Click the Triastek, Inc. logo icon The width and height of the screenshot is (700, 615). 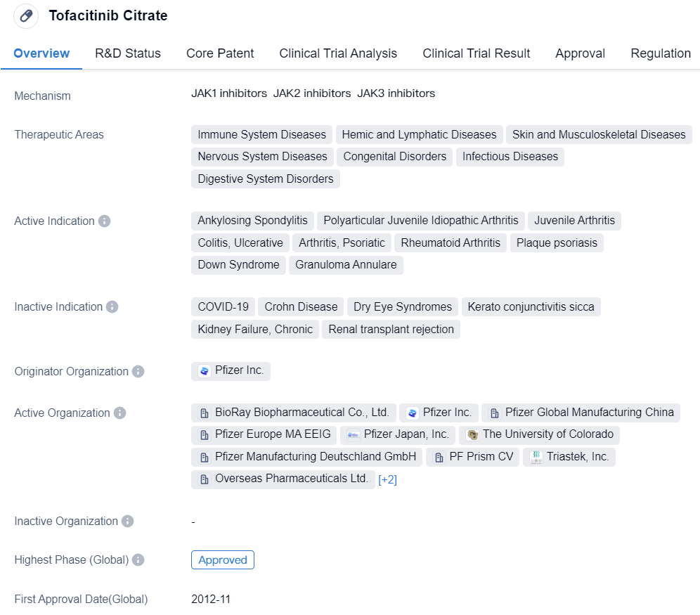coord(536,457)
